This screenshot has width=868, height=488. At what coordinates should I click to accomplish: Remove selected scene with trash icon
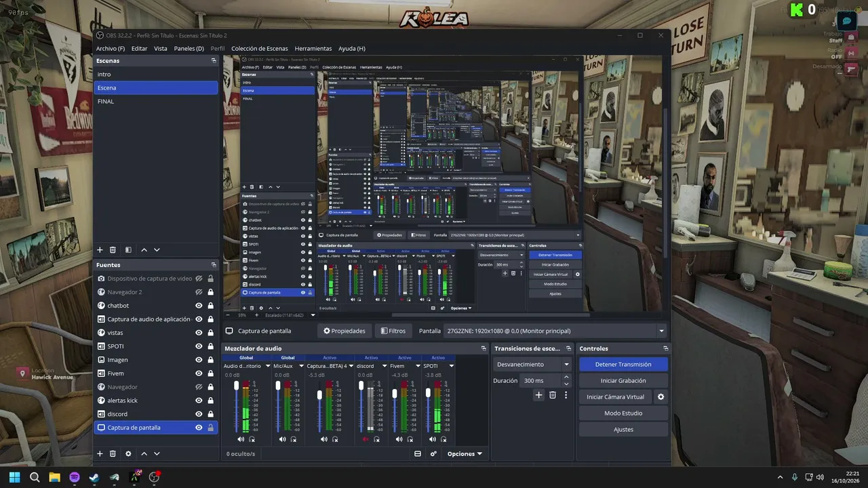click(113, 250)
